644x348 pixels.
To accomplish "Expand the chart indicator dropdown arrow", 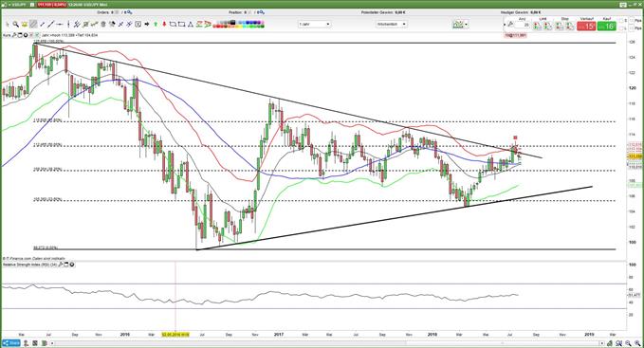I will (x=467, y=25).
